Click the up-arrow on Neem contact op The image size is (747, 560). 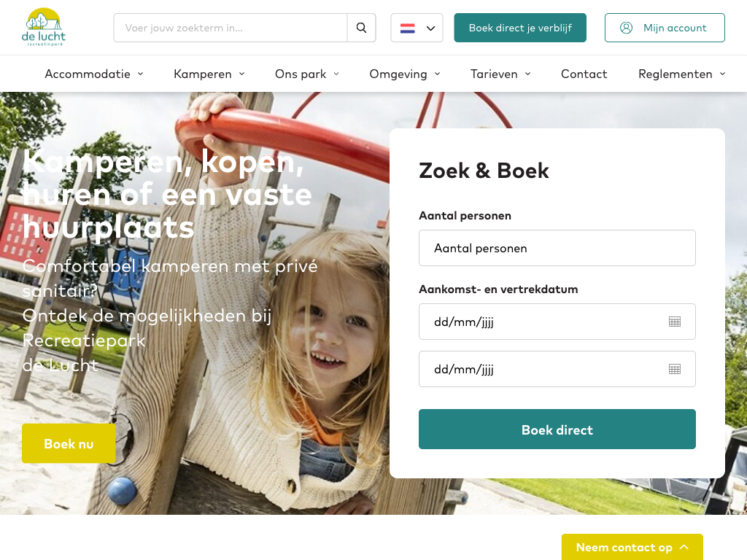point(684,547)
